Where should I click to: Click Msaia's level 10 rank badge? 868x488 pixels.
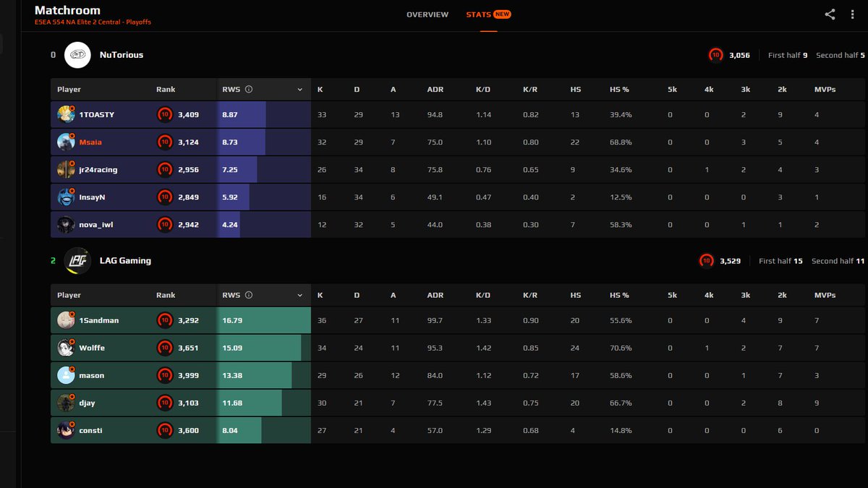click(x=165, y=142)
